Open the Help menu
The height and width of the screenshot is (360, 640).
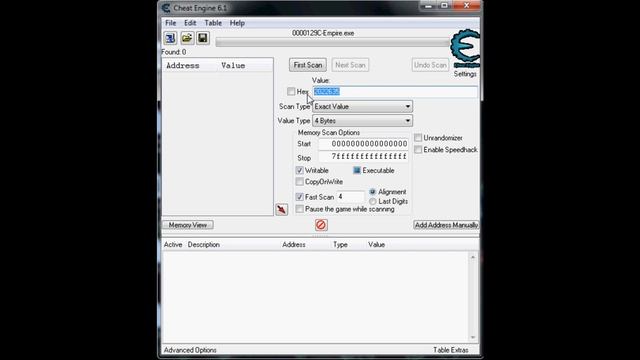pyautogui.click(x=237, y=23)
